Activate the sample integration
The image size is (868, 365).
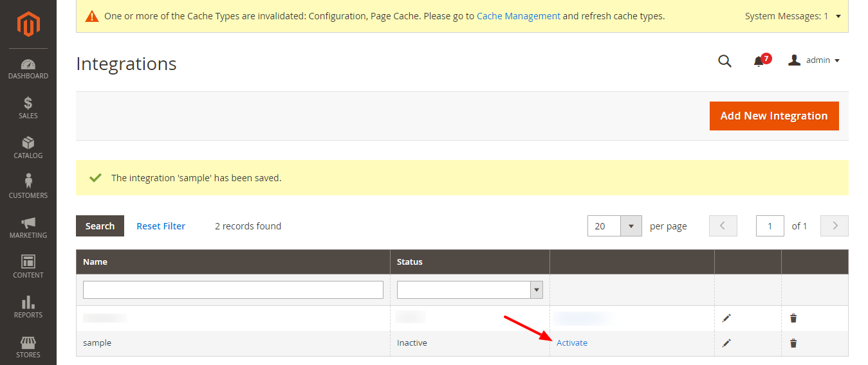572,343
